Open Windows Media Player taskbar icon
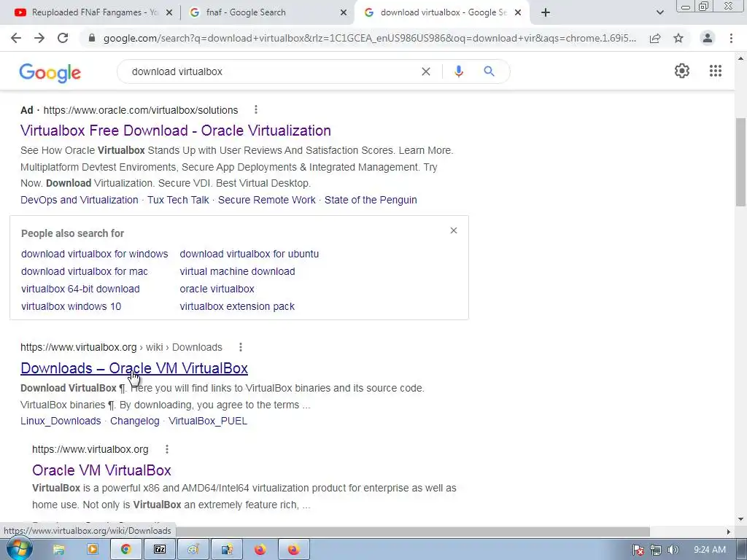The width and height of the screenshot is (747, 560). pyautogui.click(x=92, y=550)
